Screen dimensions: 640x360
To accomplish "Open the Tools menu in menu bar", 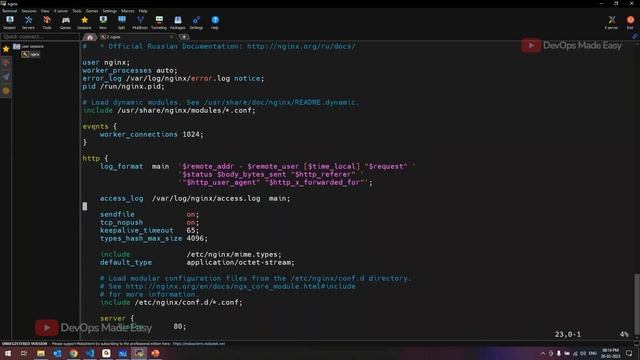I will (77, 11).
